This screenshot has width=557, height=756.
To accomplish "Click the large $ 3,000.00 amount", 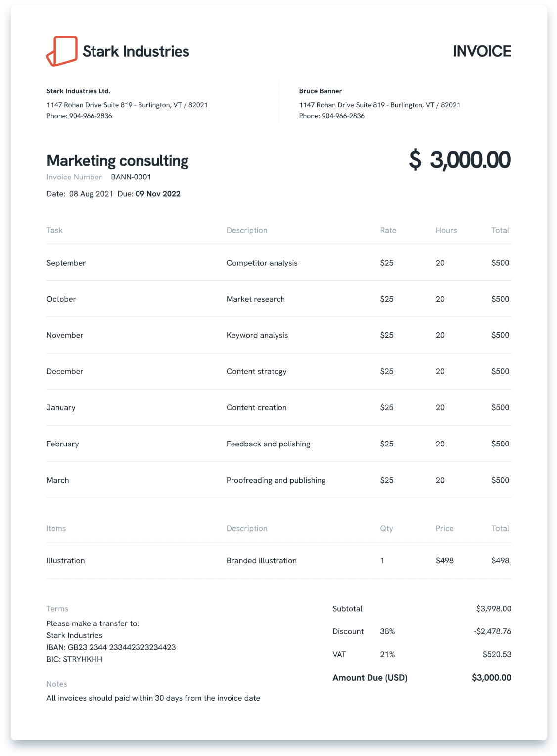I will point(460,160).
